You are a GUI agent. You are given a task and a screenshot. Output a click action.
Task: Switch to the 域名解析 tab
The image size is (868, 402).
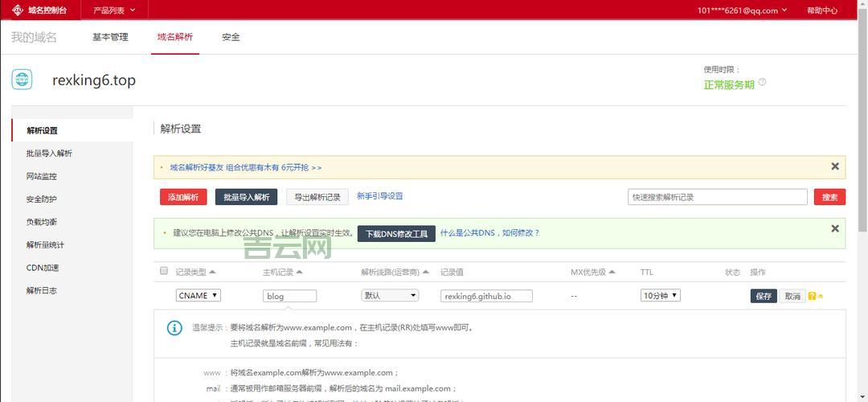(x=175, y=37)
